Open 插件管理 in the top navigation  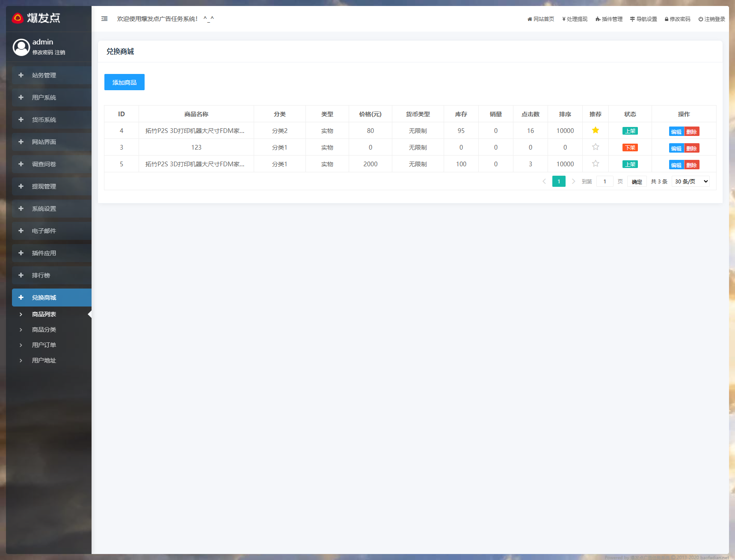coord(609,19)
